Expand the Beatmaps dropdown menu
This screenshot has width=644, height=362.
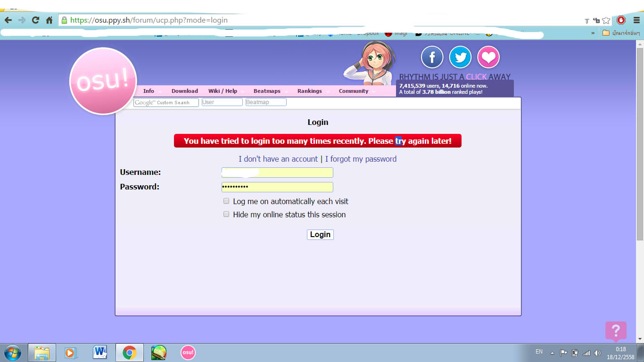tap(271, 91)
